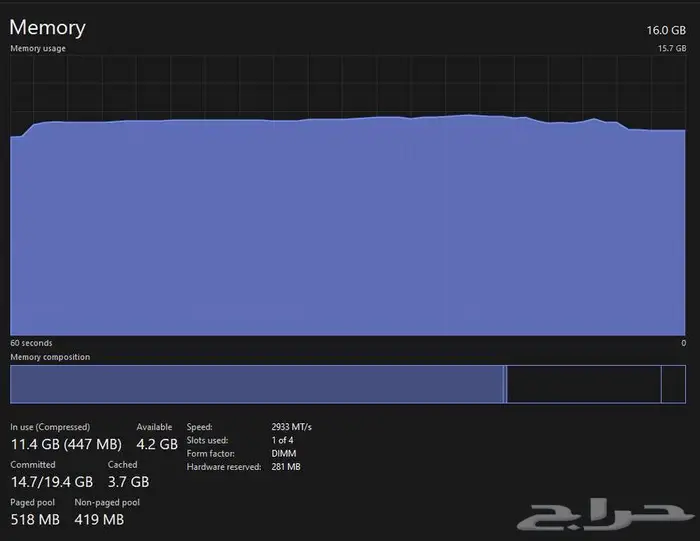Click the 2933 MT/s speed value
This screenshot has height=541, width=700.
(x=291, y=427)
